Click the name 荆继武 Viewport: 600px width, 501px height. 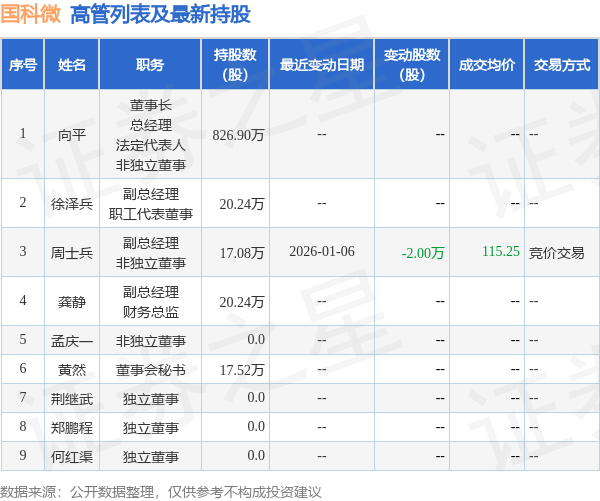tap(72, 399)
